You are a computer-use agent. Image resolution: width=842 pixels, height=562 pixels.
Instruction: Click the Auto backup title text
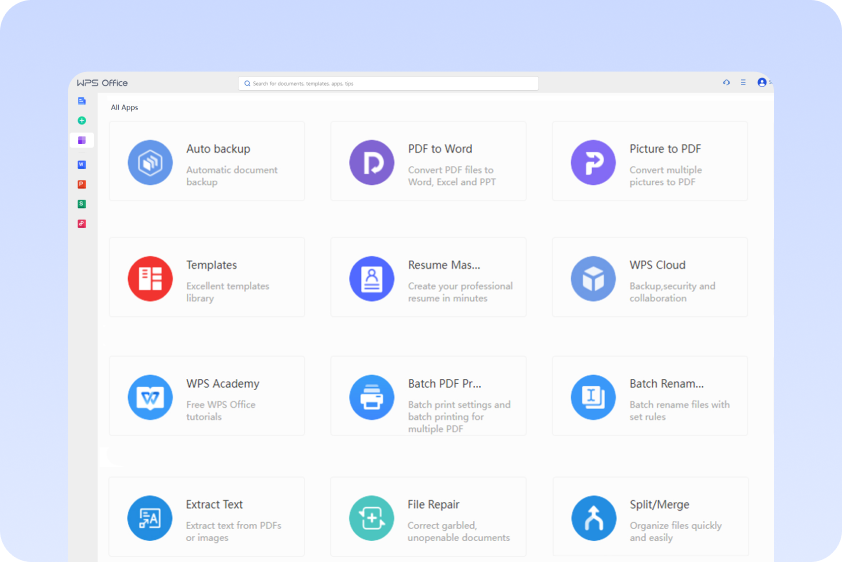click(218, 149)
